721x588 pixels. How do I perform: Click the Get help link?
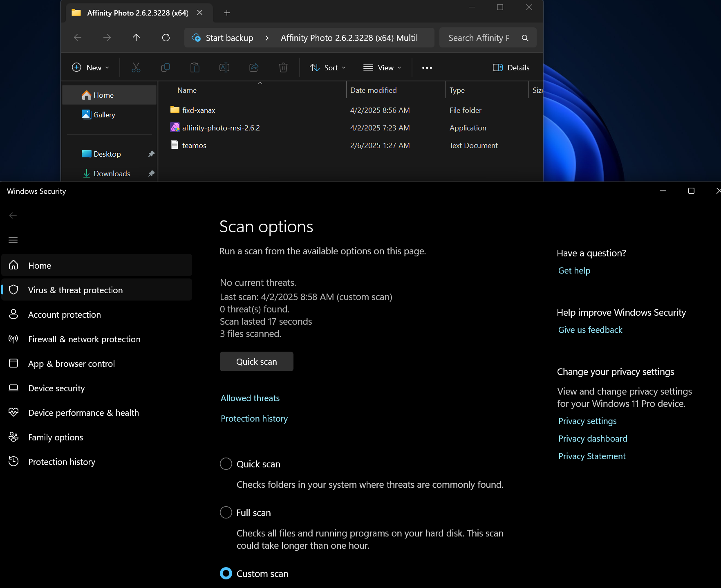[x=574, y=271]
